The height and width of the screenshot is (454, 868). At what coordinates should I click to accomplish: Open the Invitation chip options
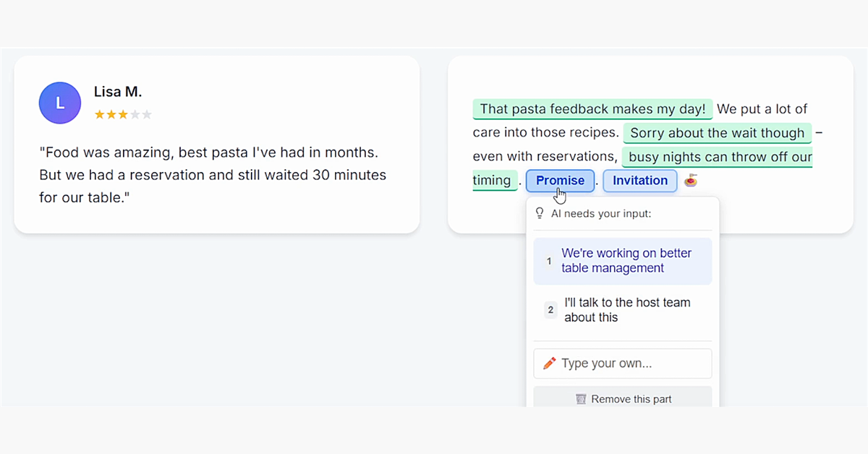click(639, 180)
